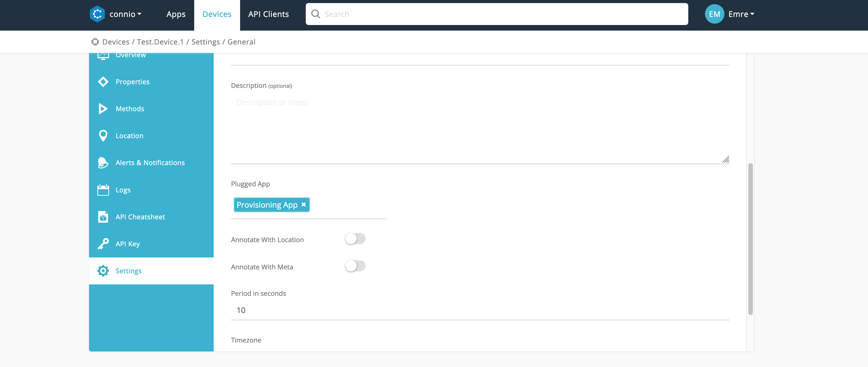Screen dimensions: 868x367
Task: Open Logs calendar icon
Action: 103,190
